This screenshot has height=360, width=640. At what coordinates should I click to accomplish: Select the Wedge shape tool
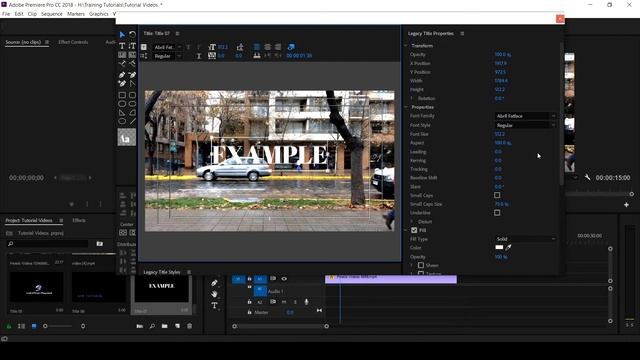122,113
